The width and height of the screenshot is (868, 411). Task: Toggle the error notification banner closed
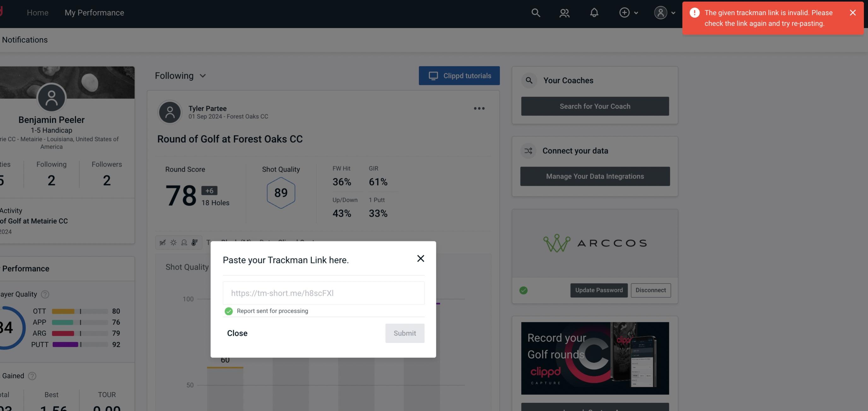(853, 12)
